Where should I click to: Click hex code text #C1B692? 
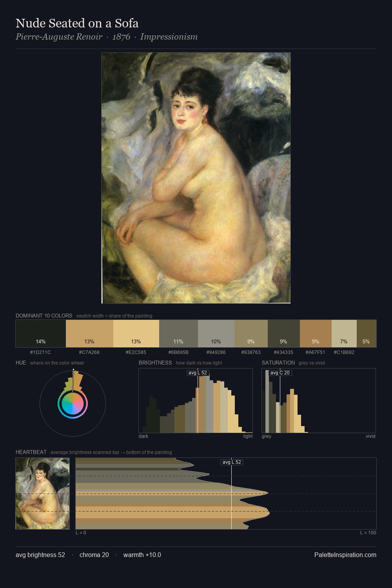click(x=344, y=352)
